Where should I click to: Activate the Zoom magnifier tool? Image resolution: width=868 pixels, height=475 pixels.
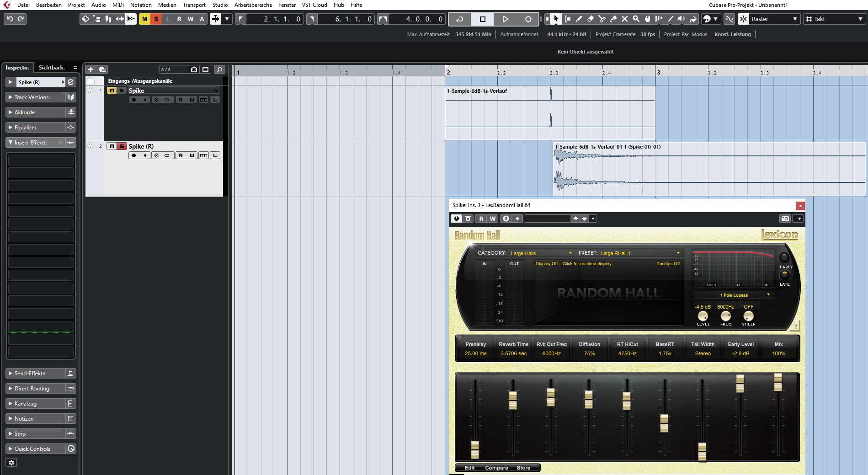point(636,19)
